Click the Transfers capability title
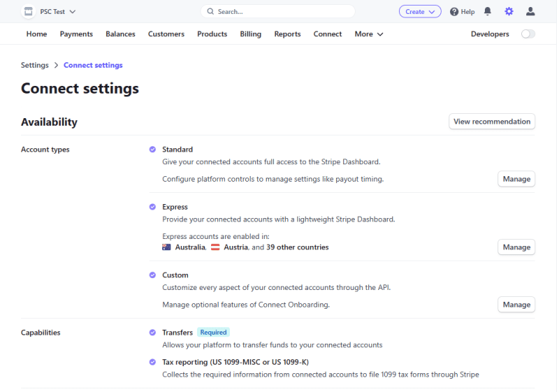The height and width of the screenshot is (392, 559). pos(177,333)
